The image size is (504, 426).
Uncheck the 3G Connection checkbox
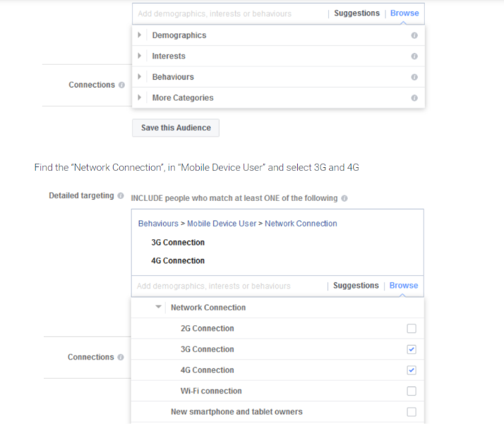point(412,349)
